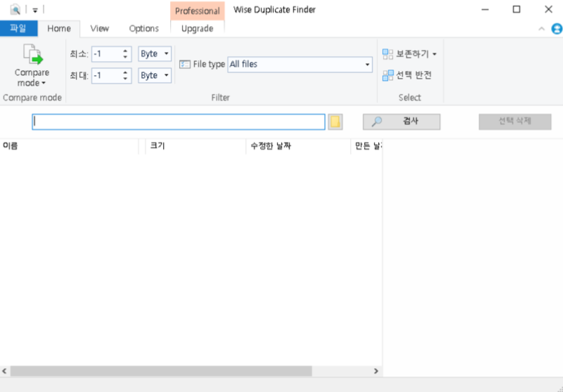Close the Wise Duplicate Finder window
This screenshot has width=563, height=392.
(x=548, y=10)
